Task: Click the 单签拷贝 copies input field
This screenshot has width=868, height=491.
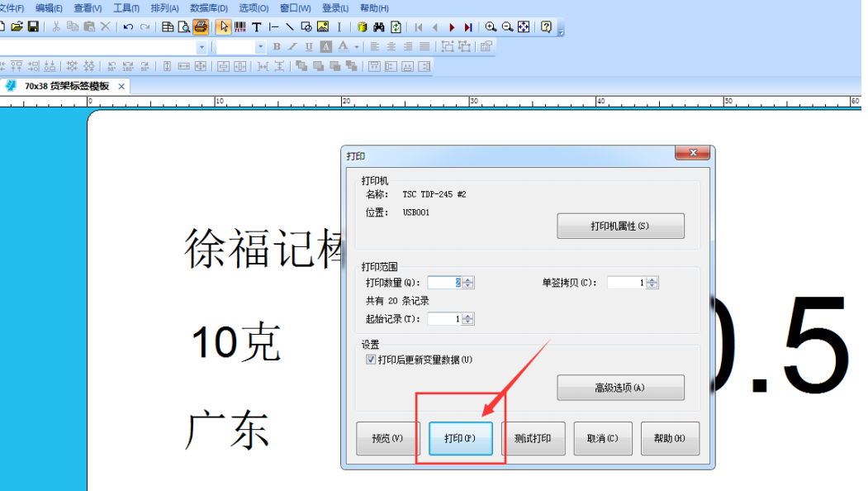Action: 627,283
